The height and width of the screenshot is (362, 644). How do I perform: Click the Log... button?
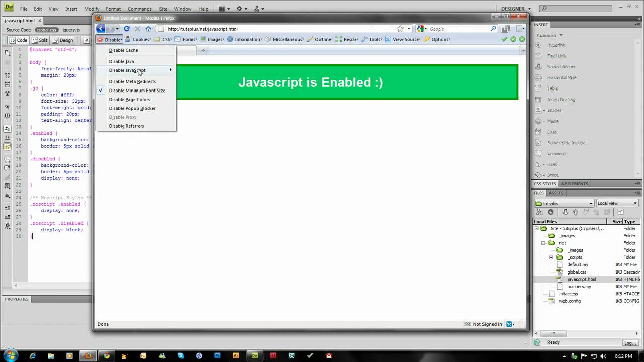[630, 343]
